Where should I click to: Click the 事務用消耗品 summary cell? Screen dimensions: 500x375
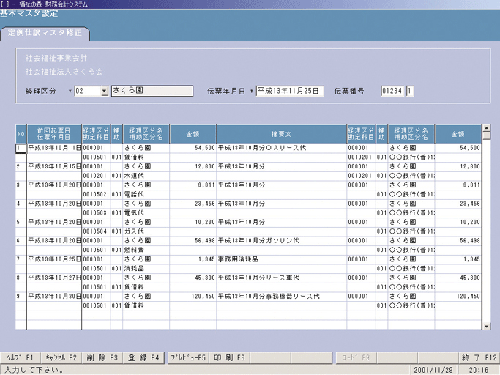click(281, 259)
